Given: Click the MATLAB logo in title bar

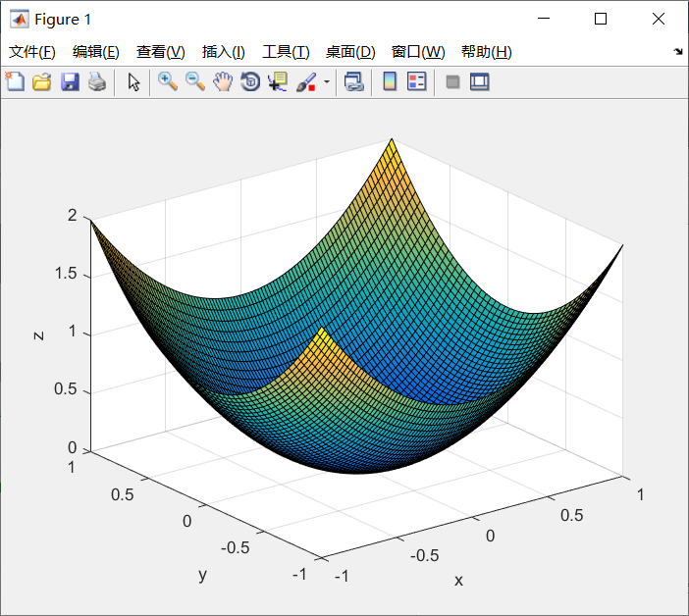Looking at the screenshot, I should coord(20,19).
